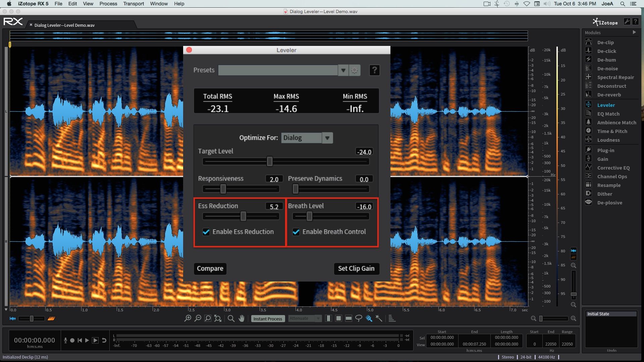Open the Channel Ops L/R icon
The height and width of the screenshot is (362, 644).
pyautogui.click(x=588, y=176)
